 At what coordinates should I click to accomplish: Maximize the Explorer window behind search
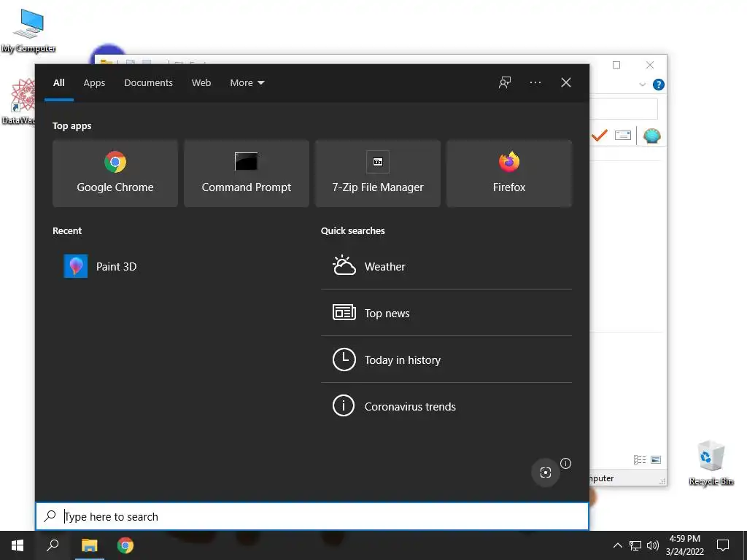point(616,65)
